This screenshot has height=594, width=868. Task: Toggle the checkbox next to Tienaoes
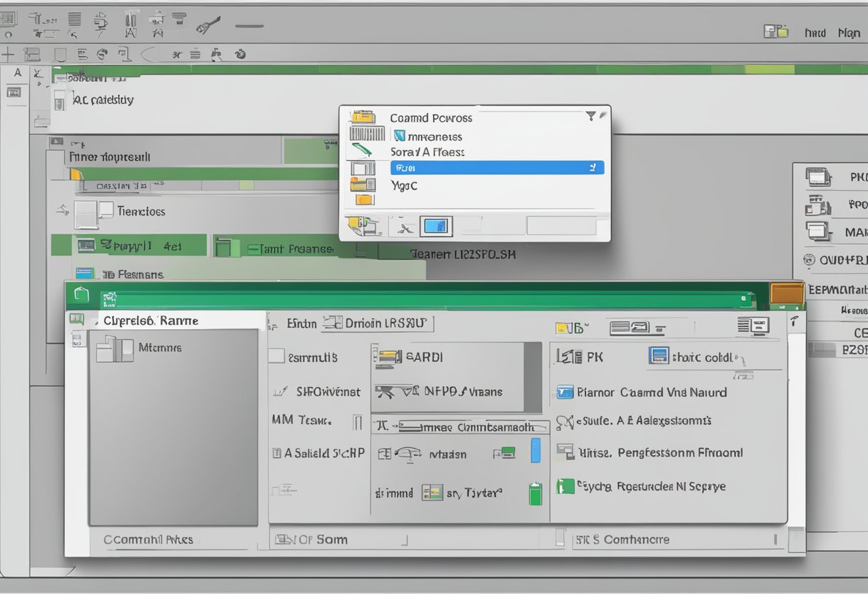point(106,210)
